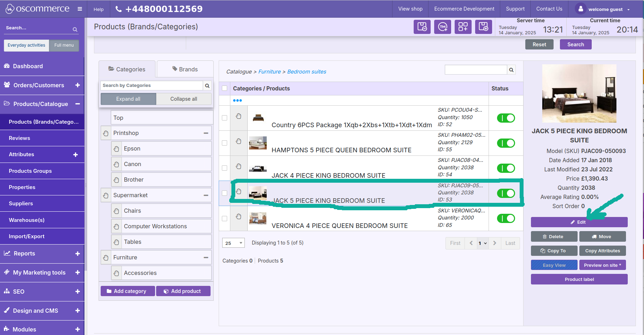Click the welcome guest user avatar icon
The width and height of the screenshot is (644, 335).
click(580, 9)
